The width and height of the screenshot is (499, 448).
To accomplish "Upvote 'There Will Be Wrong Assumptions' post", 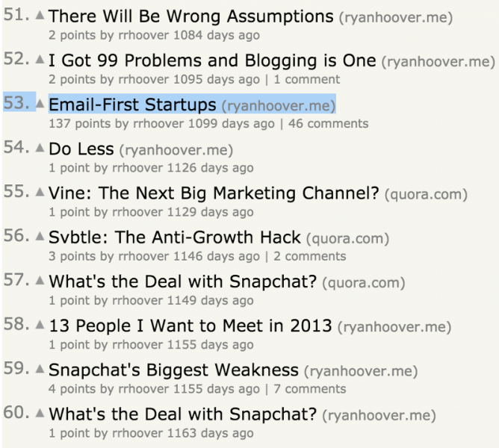I will (x=40, y=15).
